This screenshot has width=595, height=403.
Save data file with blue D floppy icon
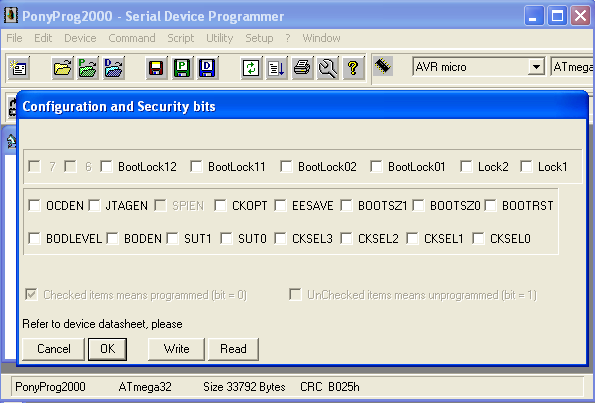[207, 68]
